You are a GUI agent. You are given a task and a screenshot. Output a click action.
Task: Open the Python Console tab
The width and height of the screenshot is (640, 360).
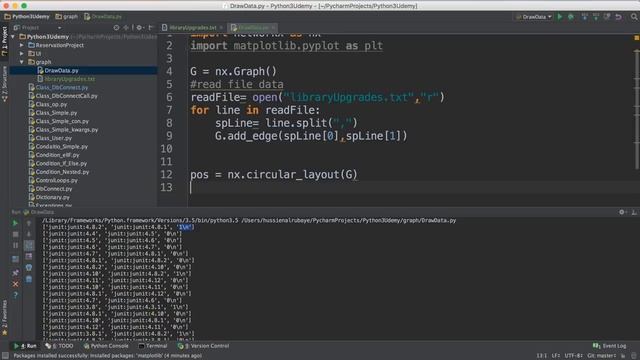click(x=106, y=346)
